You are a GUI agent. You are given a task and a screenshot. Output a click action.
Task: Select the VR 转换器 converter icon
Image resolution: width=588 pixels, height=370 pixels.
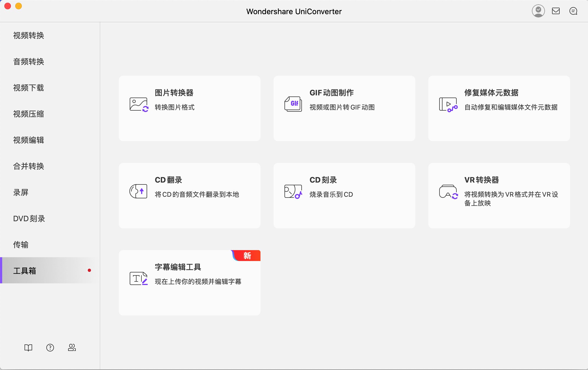[448, 192]
